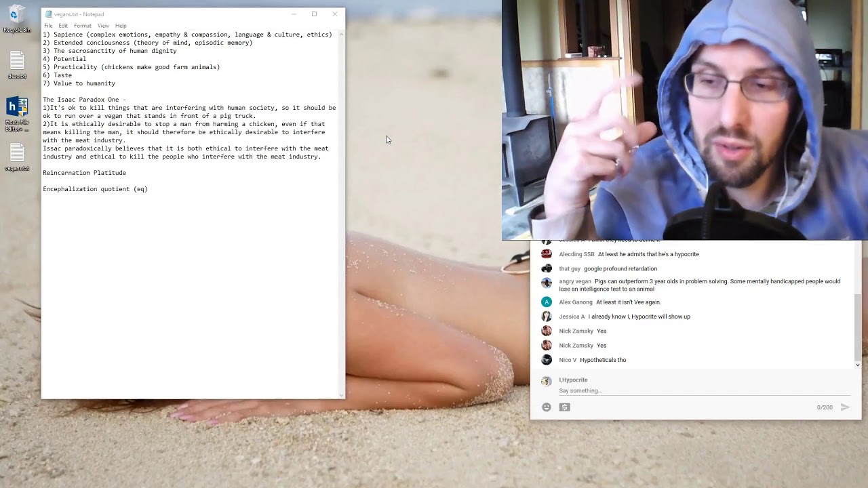The image size is (868, 488).
Task: Click the chat panel scrollbar thumb
Action: click(858, 327)
